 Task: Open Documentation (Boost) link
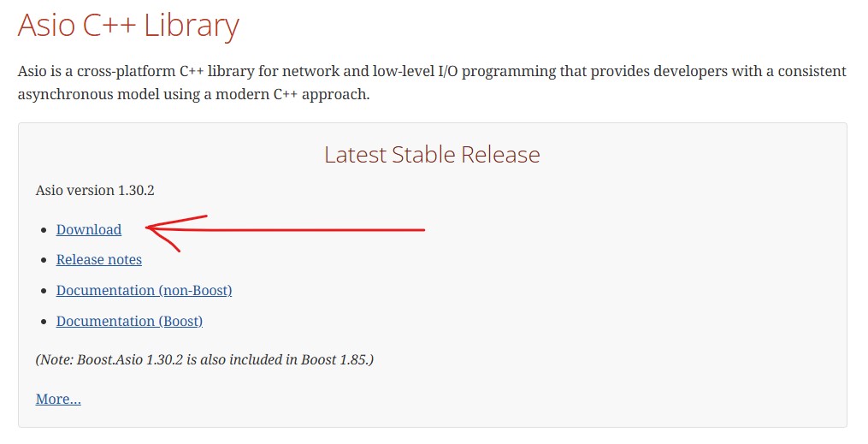[x=129, y=321]
